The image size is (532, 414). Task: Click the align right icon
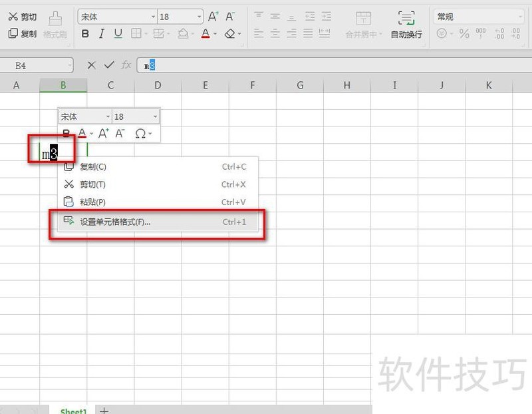coord(291,33)
